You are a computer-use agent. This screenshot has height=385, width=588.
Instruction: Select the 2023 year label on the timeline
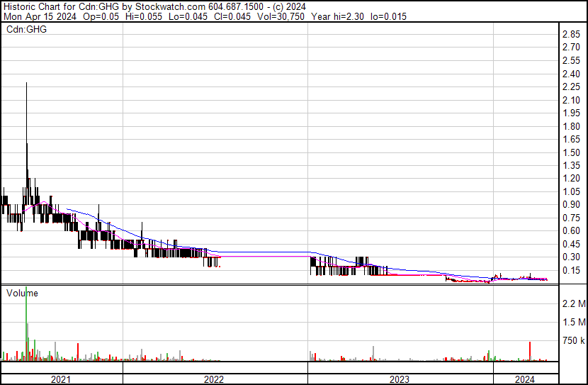click(400, 379)
